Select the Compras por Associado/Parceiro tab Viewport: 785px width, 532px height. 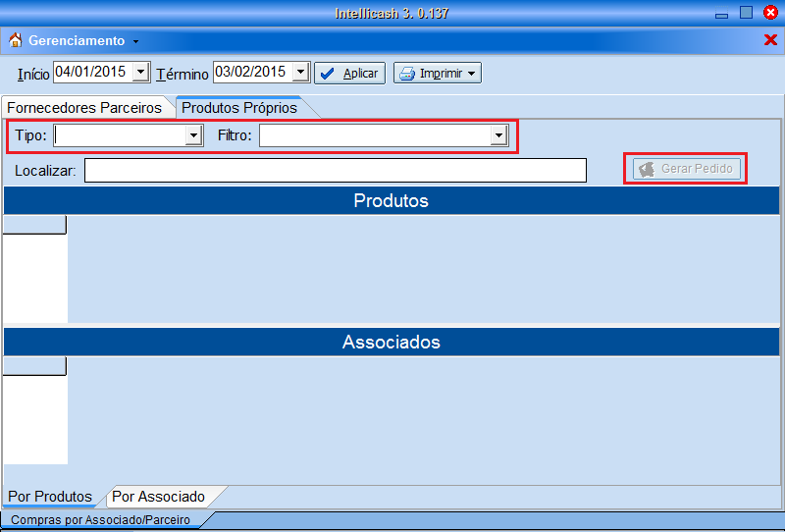point(99,520)
